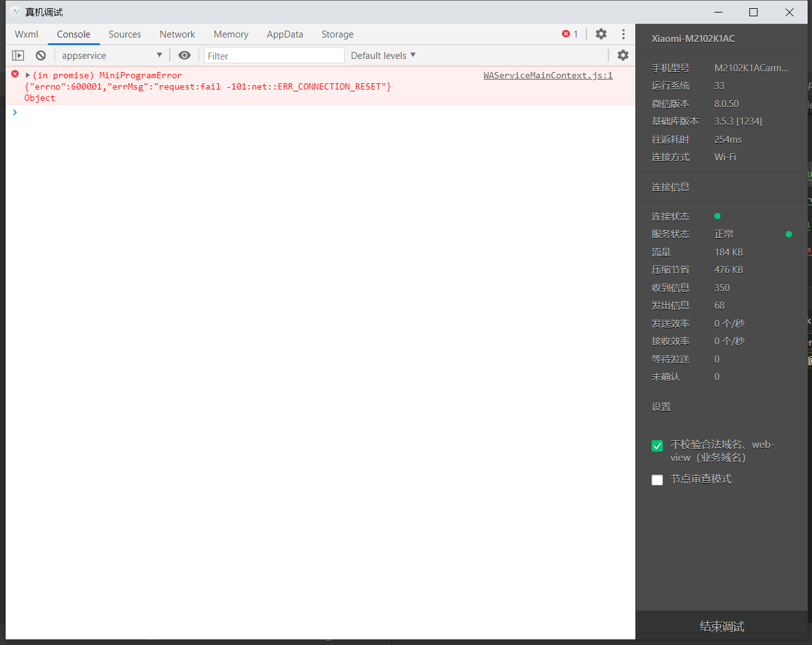Screen dimensions: 812x645
Task: Switch to the Network tab
Action: [x=177, y=34]
